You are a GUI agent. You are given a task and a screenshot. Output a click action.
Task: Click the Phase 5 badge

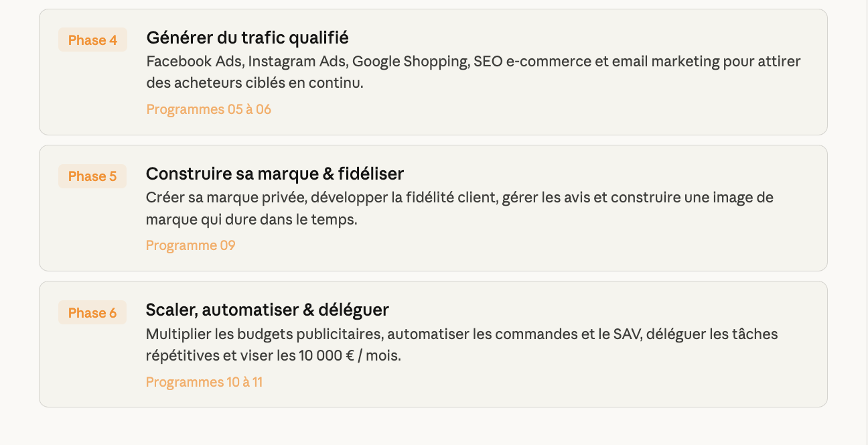(92, 176)
